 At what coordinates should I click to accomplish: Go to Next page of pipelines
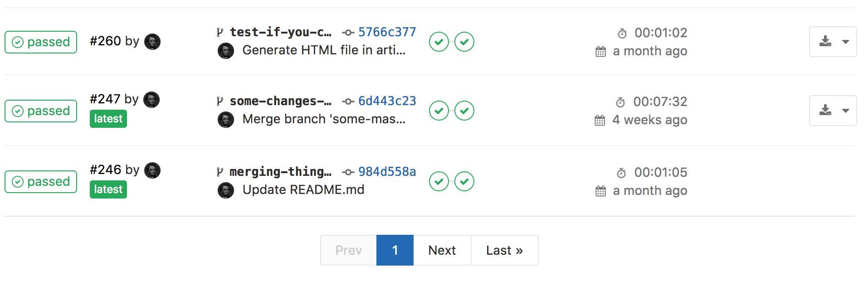click(x=442, y=250)
